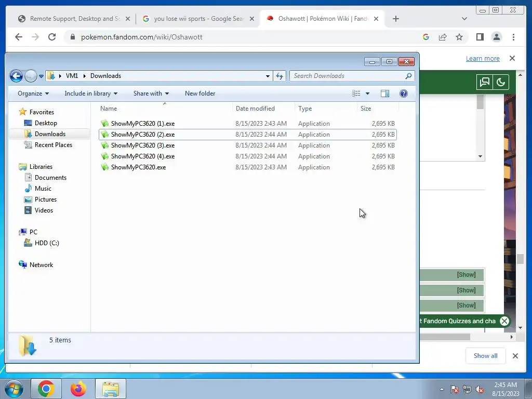
Task: Open the Share with menu
Action: pos(151,94)
